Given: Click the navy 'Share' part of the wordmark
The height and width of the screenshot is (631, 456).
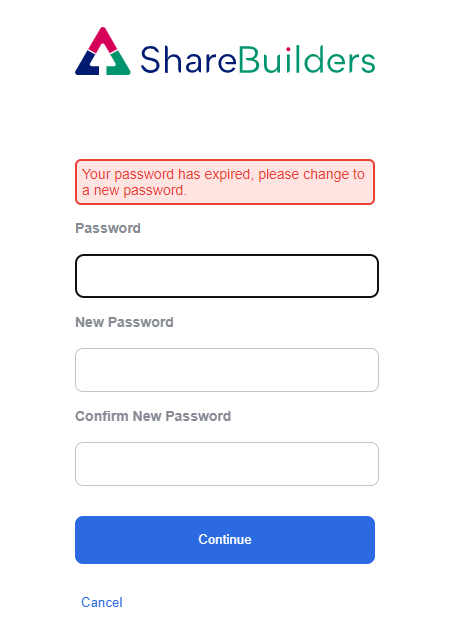Looking at the screenshot, I should [x=188, y=60].
